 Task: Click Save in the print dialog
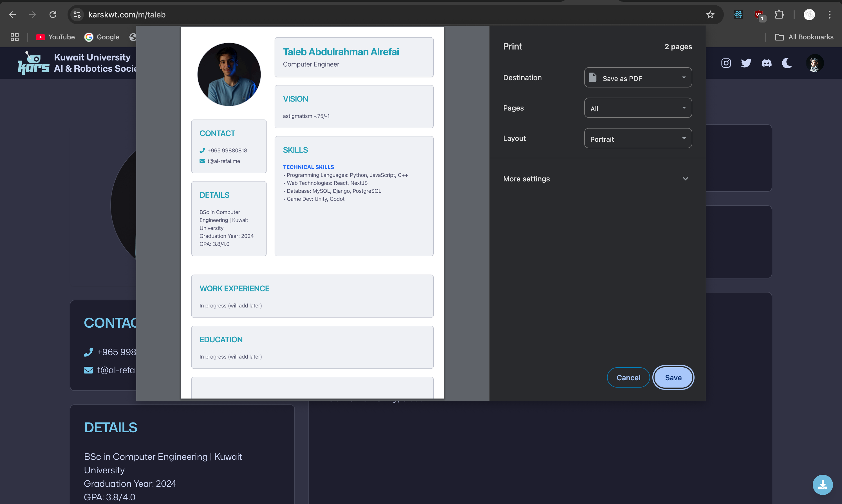pos(673,377)
